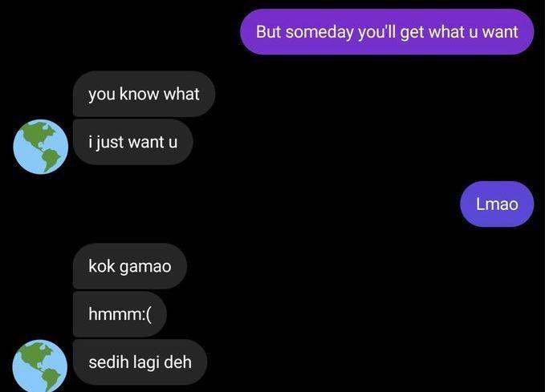Click the word "what" in "you know what"
This screenshot has height=392, width=545.
coord(181,94)
